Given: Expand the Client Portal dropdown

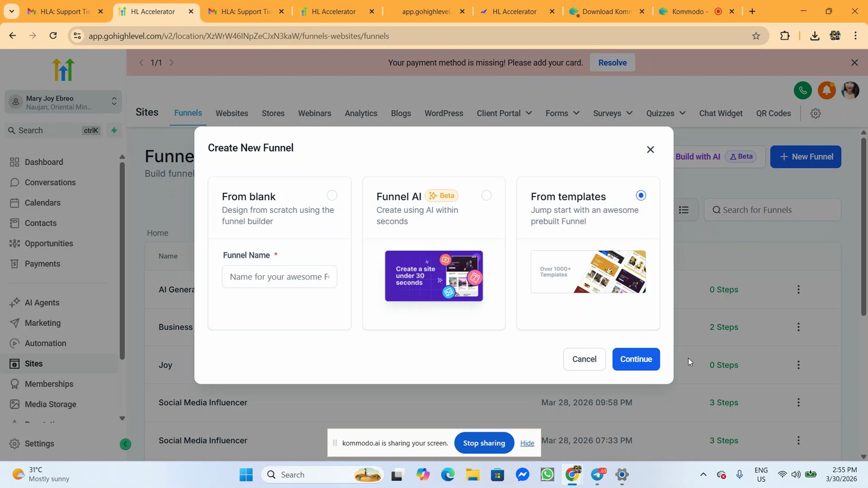Looking at the screenshot, I should tap(505, 113).
